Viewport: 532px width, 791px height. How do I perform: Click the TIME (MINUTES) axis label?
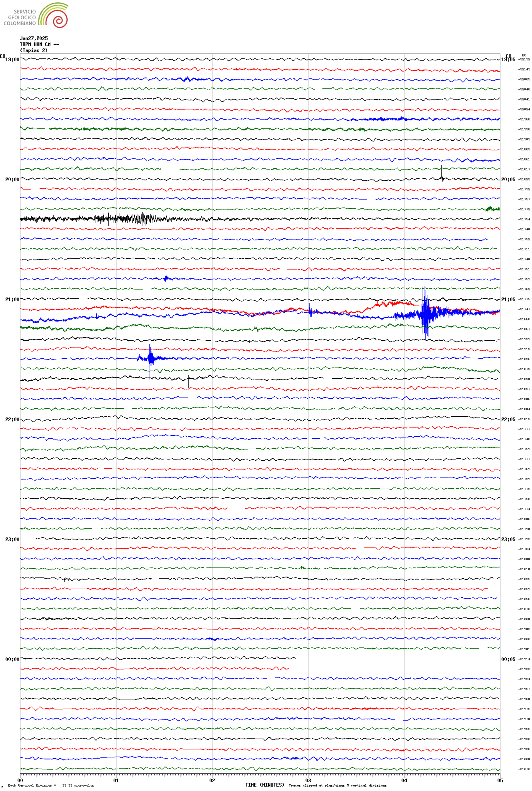tap(265, 785)
